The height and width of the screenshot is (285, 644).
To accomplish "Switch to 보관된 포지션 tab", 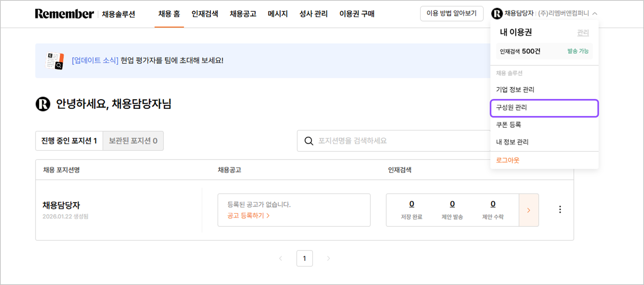I will (133, 141).
